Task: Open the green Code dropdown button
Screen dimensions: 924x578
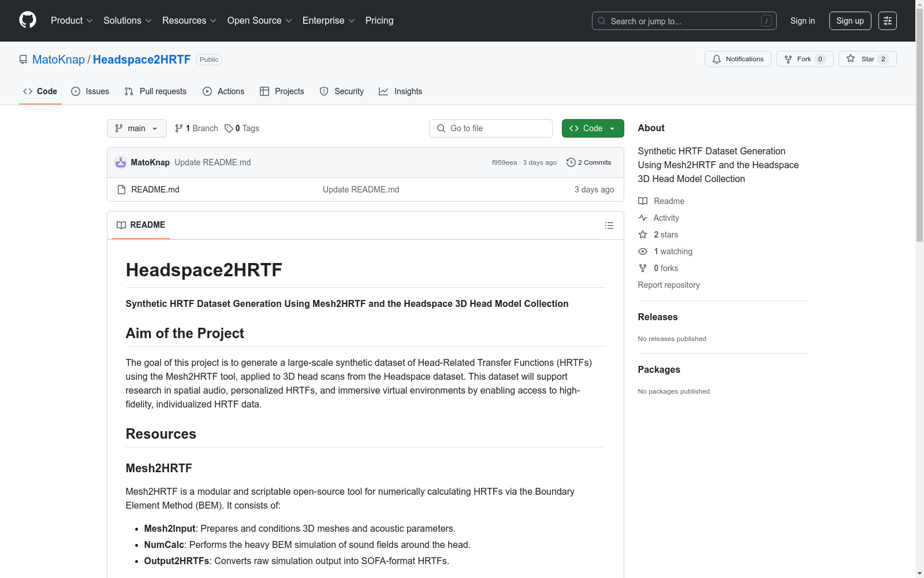Action: click(x=593, y=128)
